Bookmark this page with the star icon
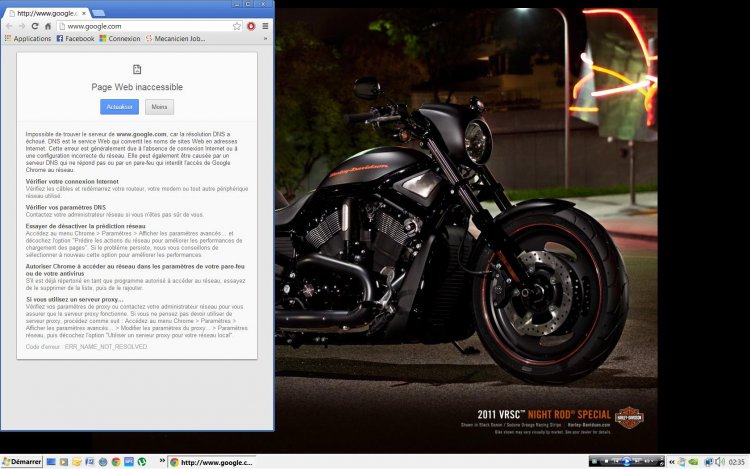 (237, 26)
